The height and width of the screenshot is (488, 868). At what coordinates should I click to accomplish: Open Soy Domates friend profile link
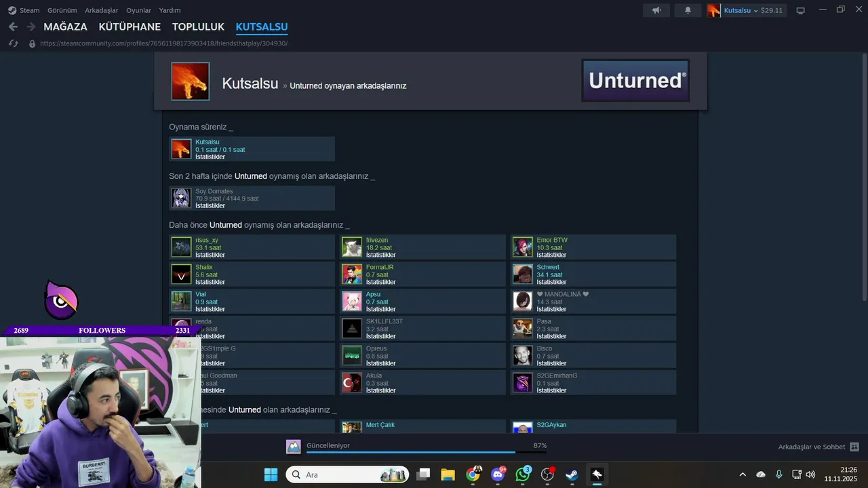pos(214,191)
